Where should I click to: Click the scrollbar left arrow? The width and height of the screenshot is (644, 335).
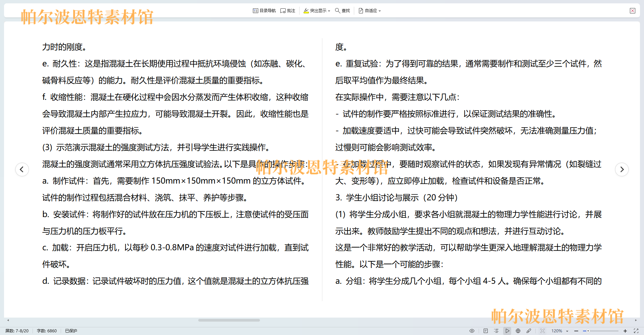(x=8, y=320)
